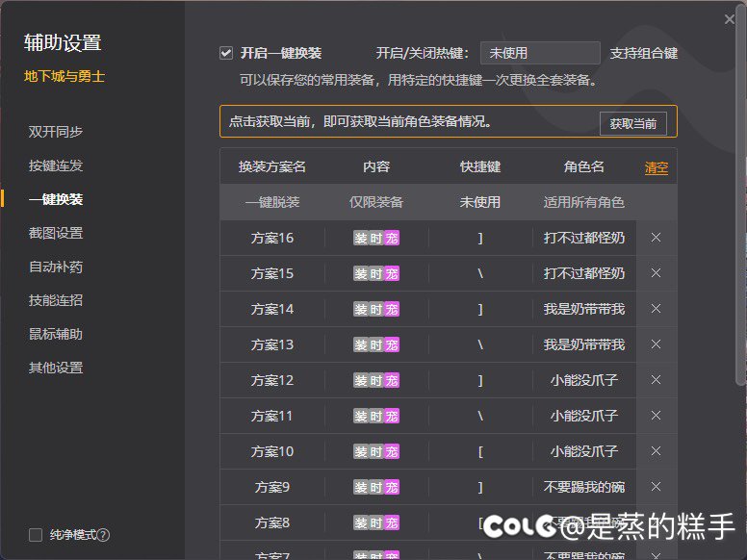Select the 方案13 scheme name
This screenshot has height=560, width=747.
pos(272,344)
